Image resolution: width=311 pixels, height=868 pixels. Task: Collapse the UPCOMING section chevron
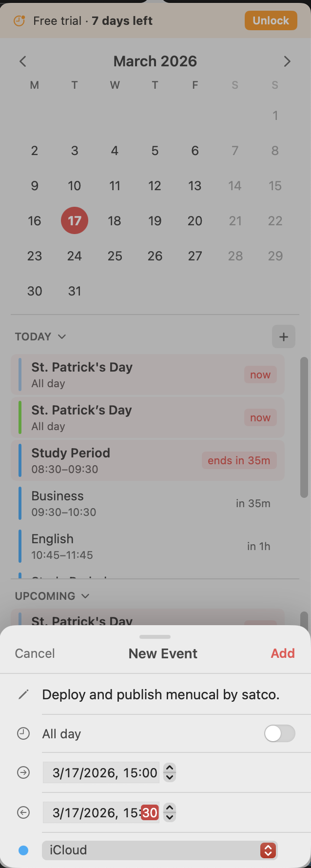coord(85,596)
